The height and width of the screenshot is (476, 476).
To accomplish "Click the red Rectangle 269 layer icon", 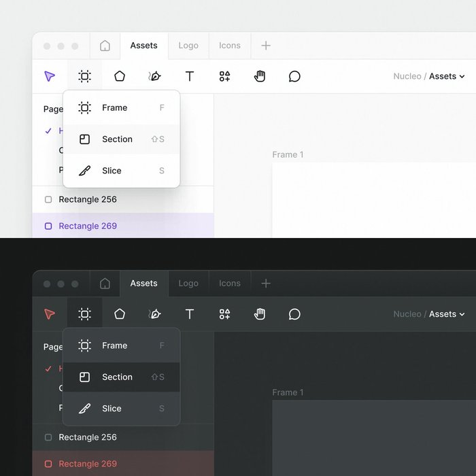I will [48, 464].
